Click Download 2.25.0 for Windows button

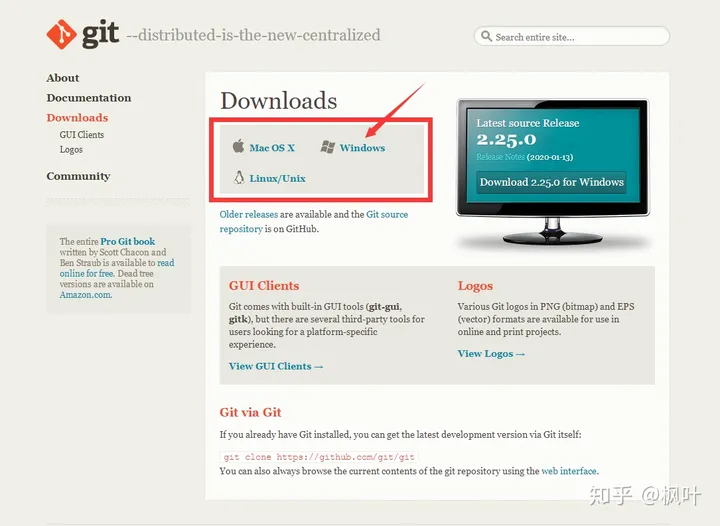tap(551, 182)
